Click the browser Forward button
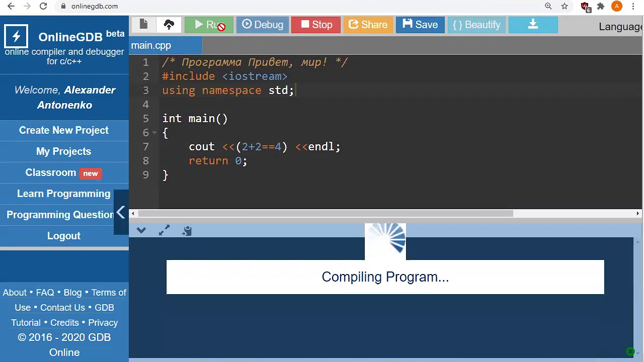 (27, 6)
